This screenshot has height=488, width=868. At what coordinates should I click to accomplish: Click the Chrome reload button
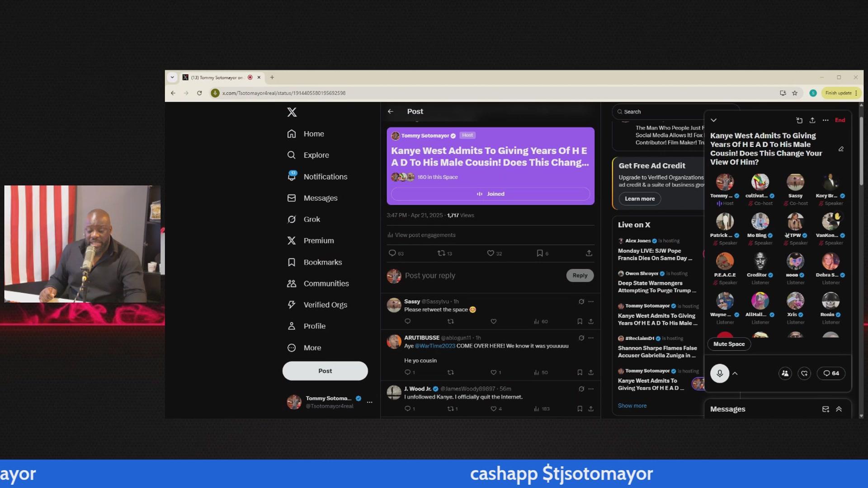199,93
